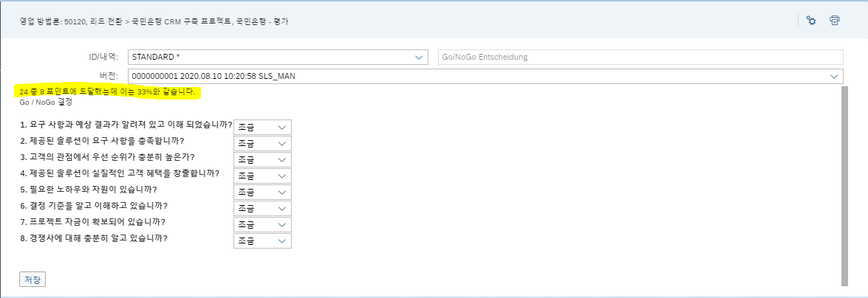Click the ID/내역 field label
868x298 pixels.
coord(103,57)
